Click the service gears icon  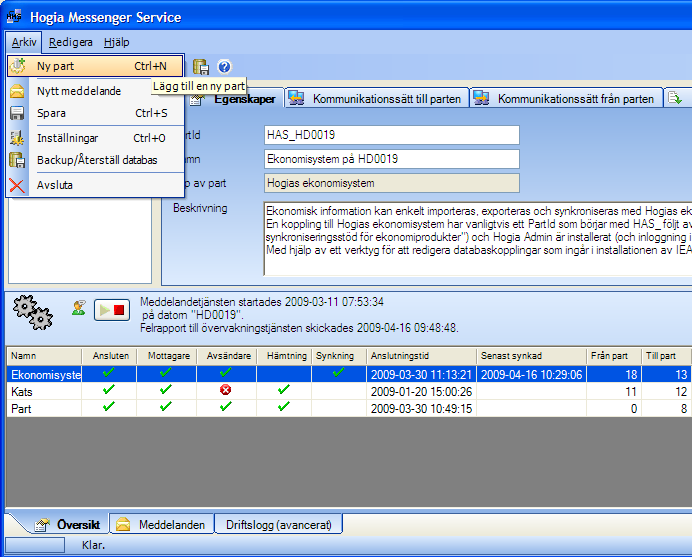pos(33,312)
